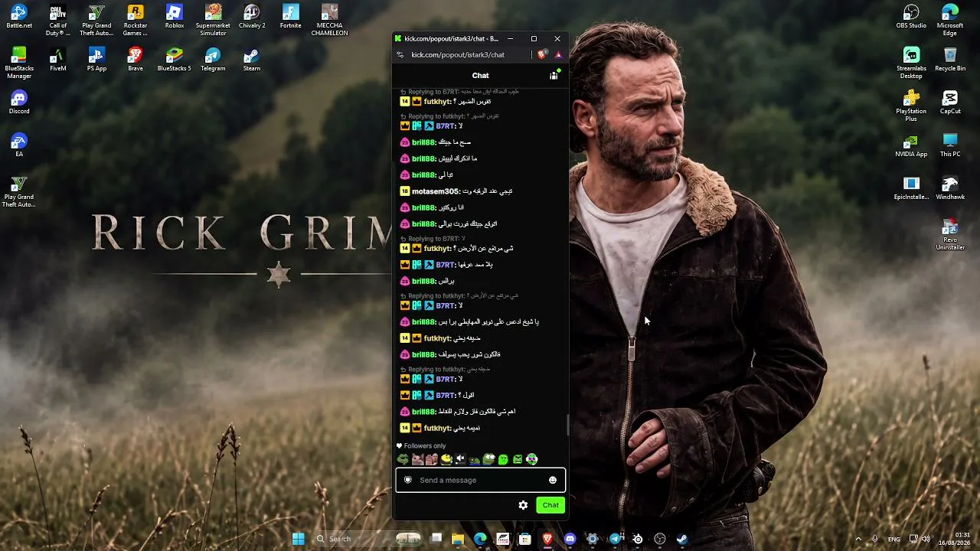Click the green Chat send button
The width and height of the screenshot is (980, 551).
click(550, 505)
